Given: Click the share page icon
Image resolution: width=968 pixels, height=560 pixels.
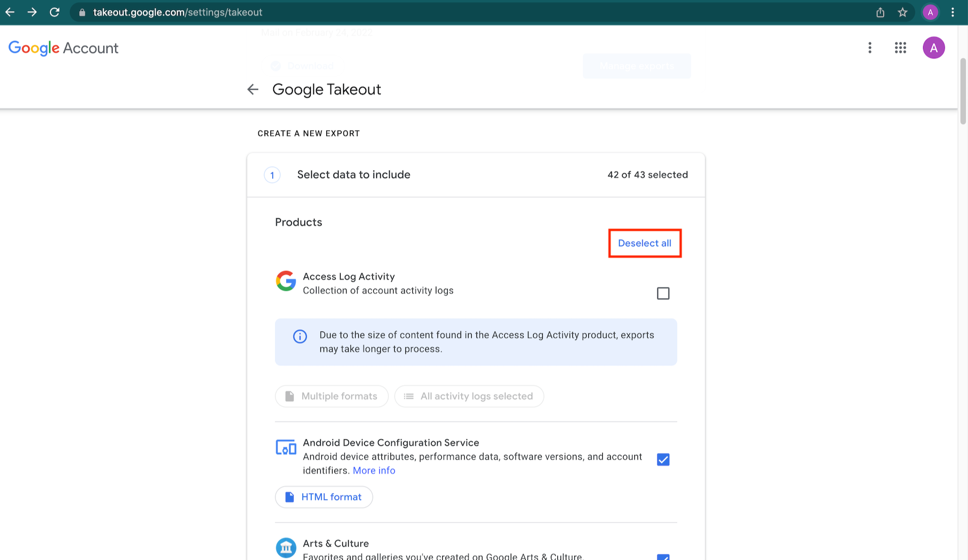Looking at the screenshot, I should (880, 12).
